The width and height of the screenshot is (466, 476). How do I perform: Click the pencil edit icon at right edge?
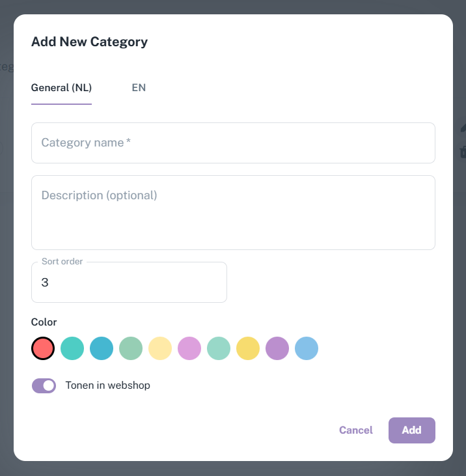463,128
